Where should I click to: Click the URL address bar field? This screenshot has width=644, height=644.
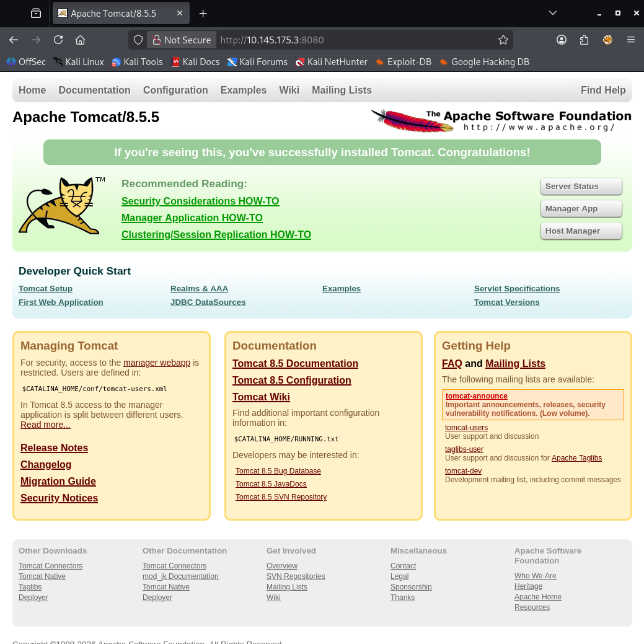[x=359, y=40]
